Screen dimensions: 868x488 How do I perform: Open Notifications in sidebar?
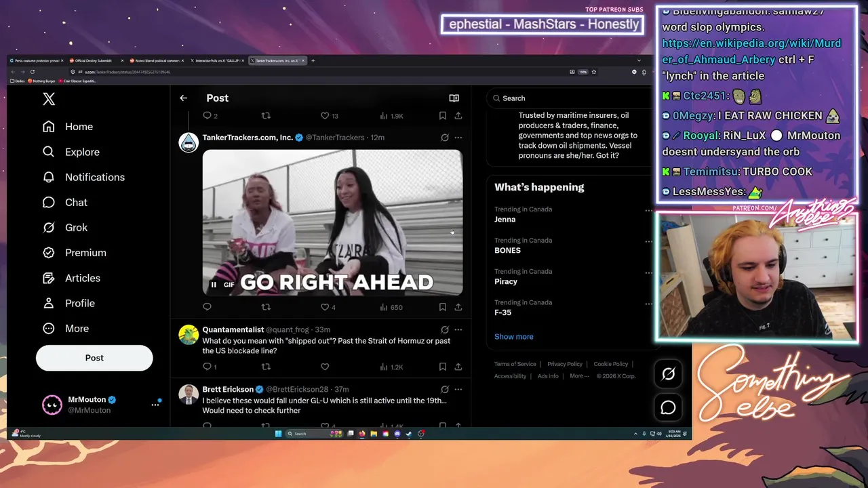coord(83,177)
